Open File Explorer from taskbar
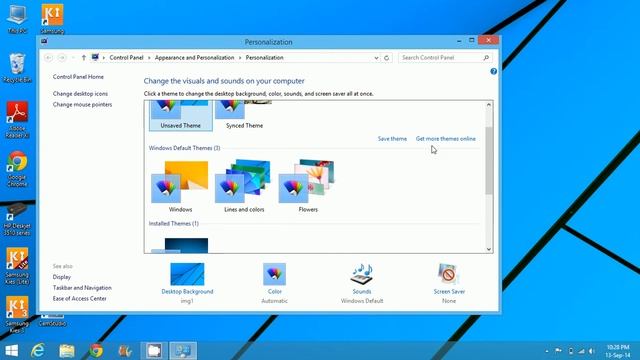The height and width of the screenshot is (360, 640). [67, 351]
